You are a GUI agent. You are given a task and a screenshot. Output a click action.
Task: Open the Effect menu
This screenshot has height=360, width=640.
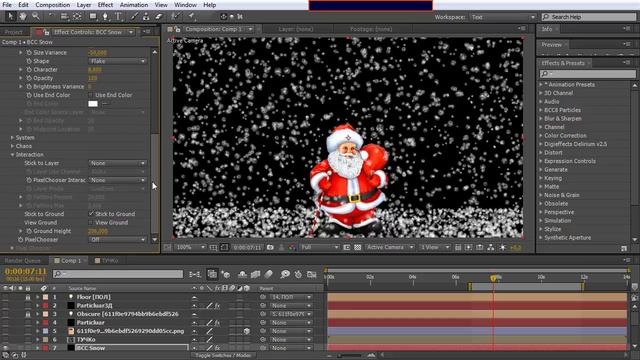point(105,5)
